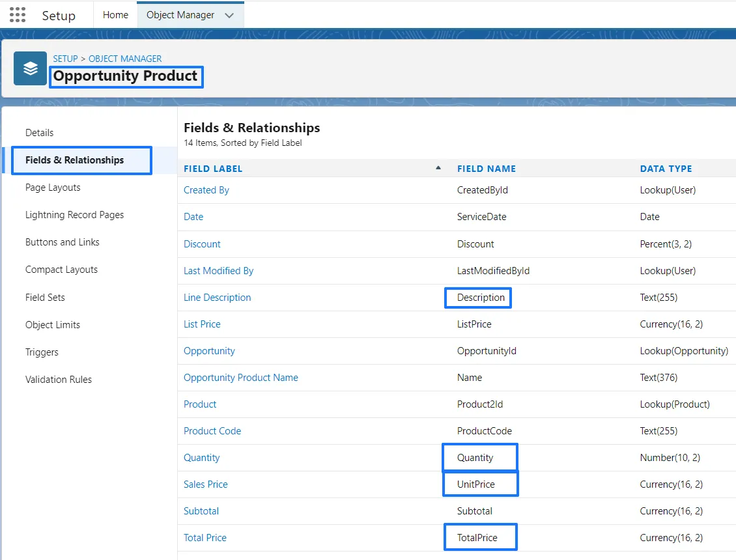
Task: Select Fields & Relationships in sidebar
Action: pyautogui.click(x=75, y=160)
